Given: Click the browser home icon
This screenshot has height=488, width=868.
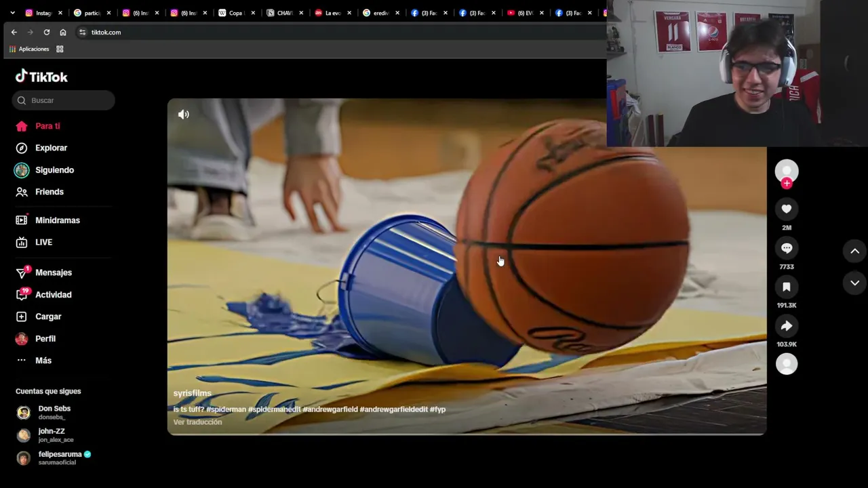Looking at the screenshot, I should point(63,32).
